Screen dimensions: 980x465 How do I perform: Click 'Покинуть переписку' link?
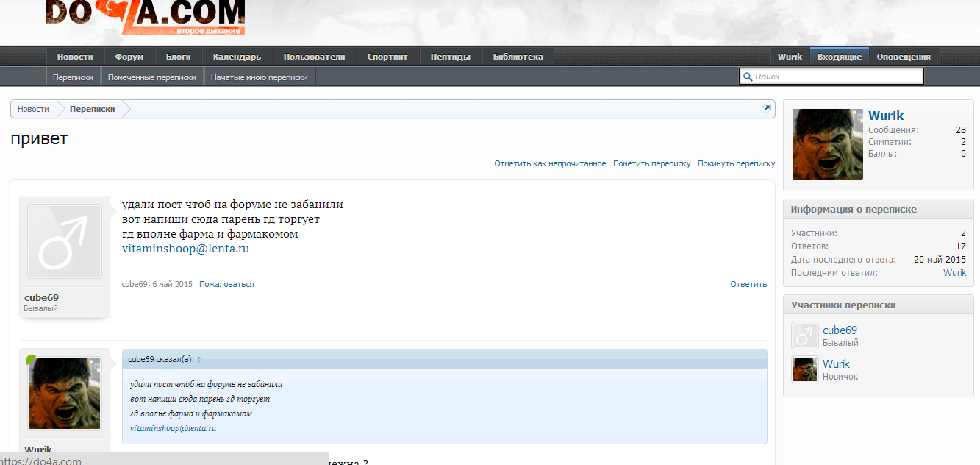(x=736, y=163)
